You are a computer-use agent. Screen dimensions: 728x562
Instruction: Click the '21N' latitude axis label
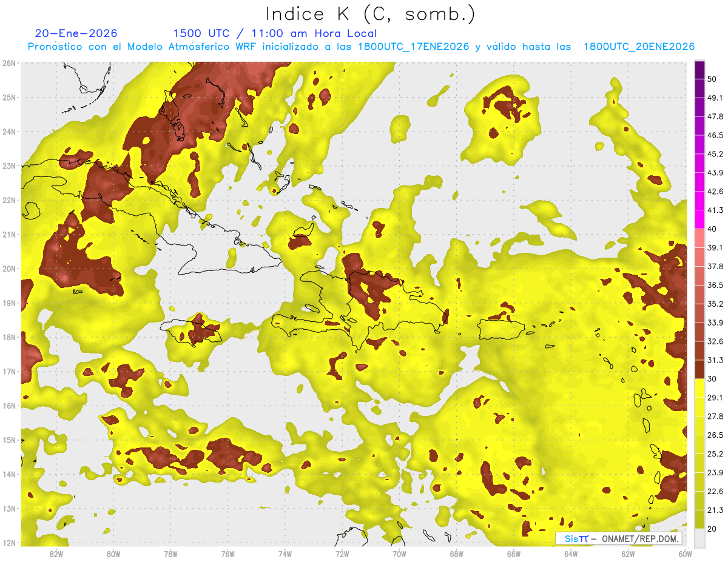coord(10,234)
